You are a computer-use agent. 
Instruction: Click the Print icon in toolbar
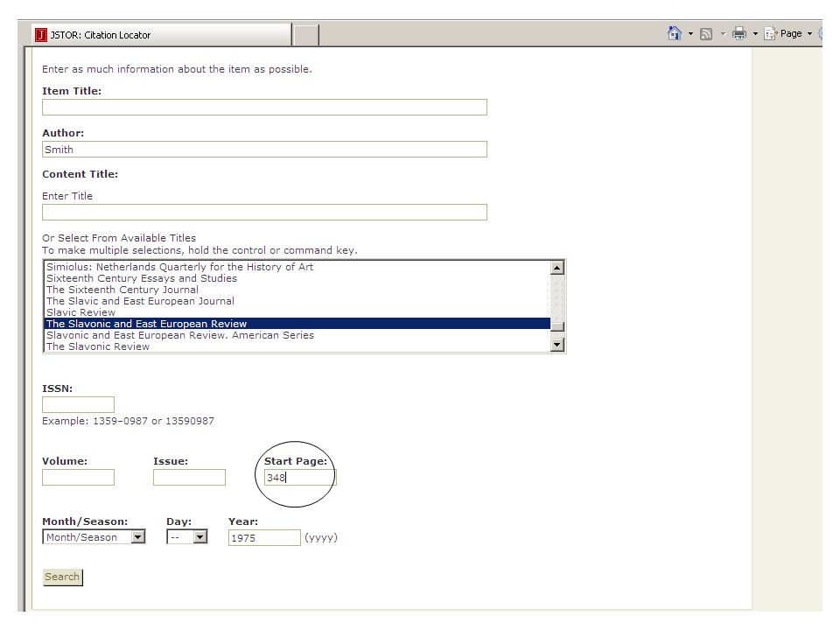[x=739, y=33]
